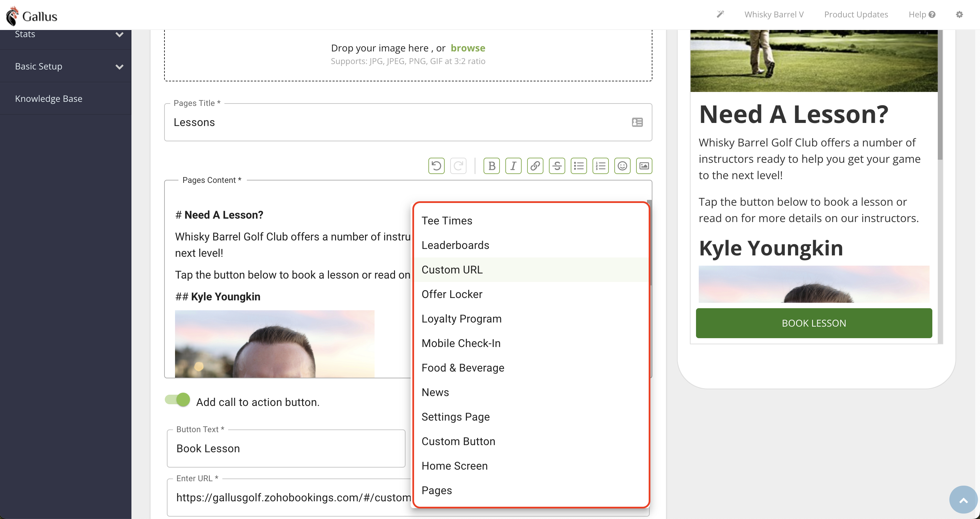This screenshot has height=519, width=980.
Task: Toggle bold formatting in editor toolbar
Action: click(491, 166)
